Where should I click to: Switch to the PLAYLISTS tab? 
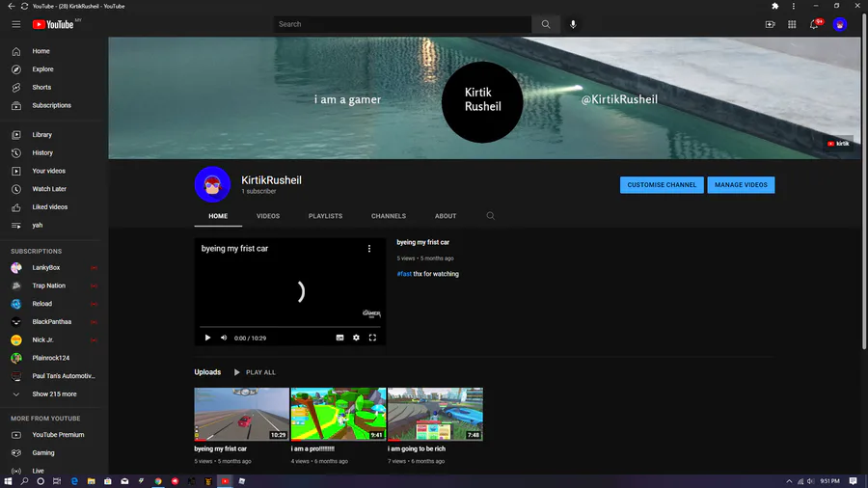point(326,216)
